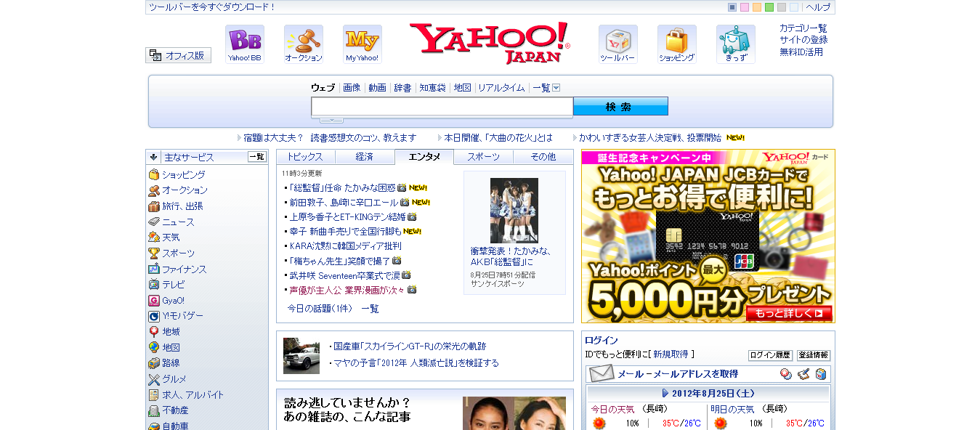980x430 pixels.
Task: Switch to the スポーツ news tab
Action: coord(483,157)
